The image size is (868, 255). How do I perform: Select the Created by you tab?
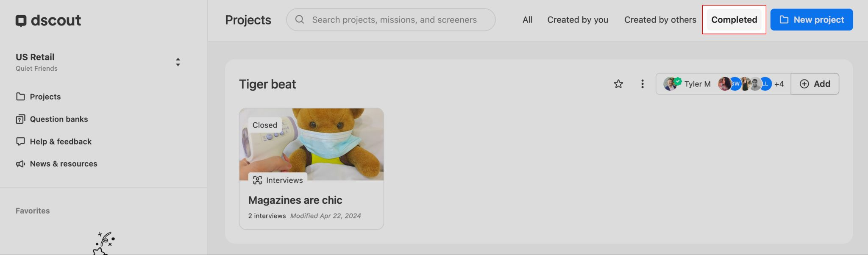578,20
